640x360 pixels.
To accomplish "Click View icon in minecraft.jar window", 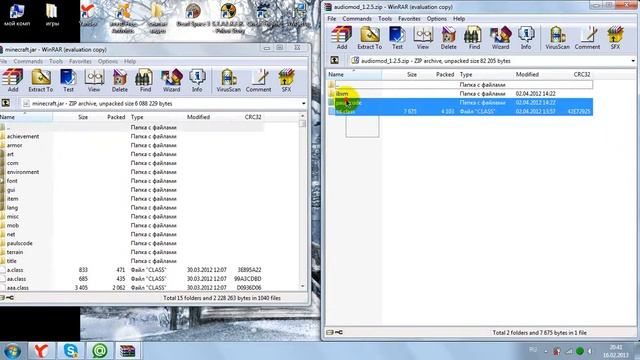I will pyautogui.click(x=94, y=80).
